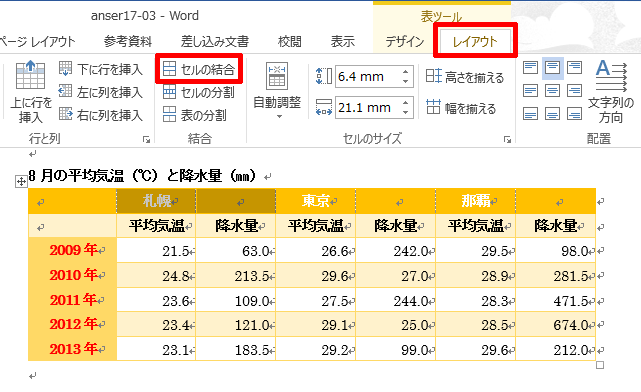Switch to the 表示 tab
The height and width of the screenshot is (392, 641).
[x=343, y=42]
